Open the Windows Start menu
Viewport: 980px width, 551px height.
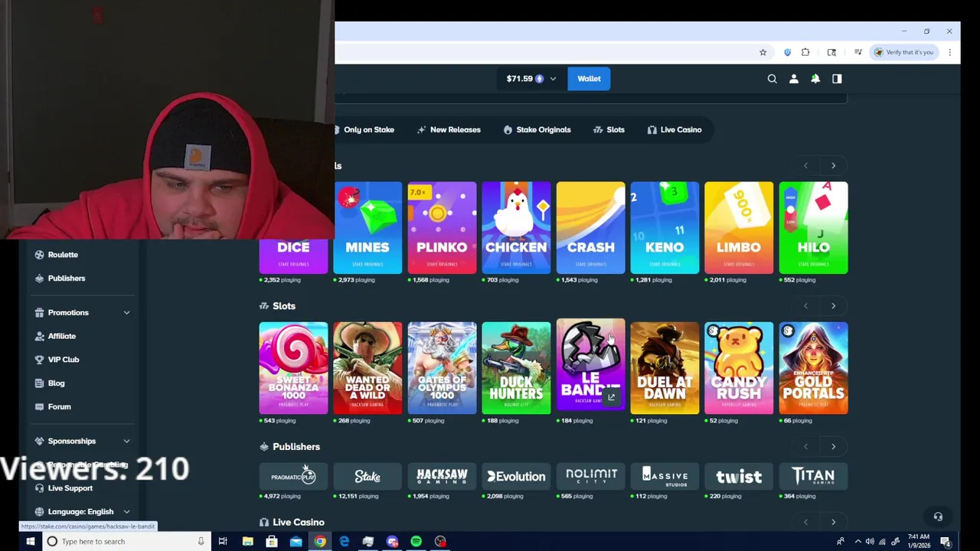(31, 541)
